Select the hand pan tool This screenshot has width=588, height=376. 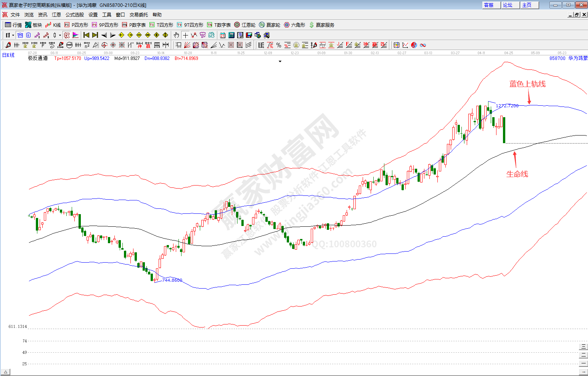176,35
